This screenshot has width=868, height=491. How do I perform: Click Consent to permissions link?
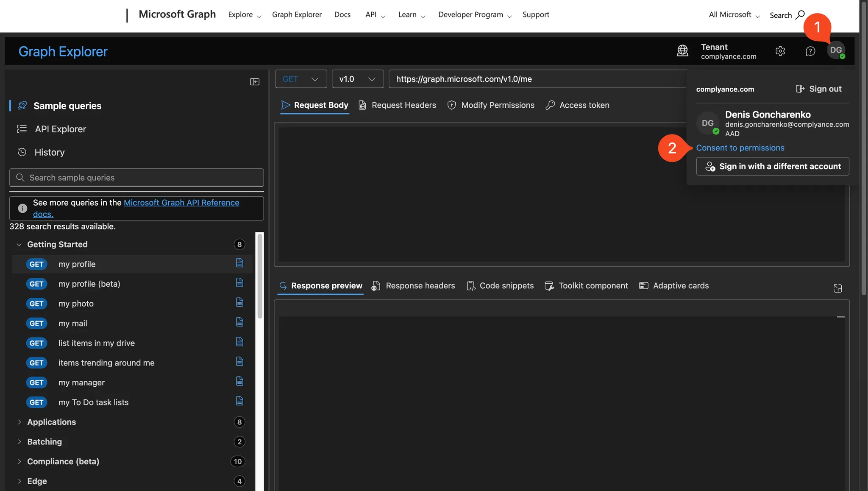(x=740, y=148)
